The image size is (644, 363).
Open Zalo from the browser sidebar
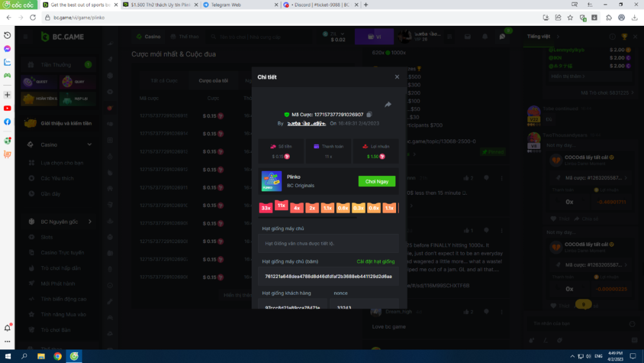pos(7,63)
